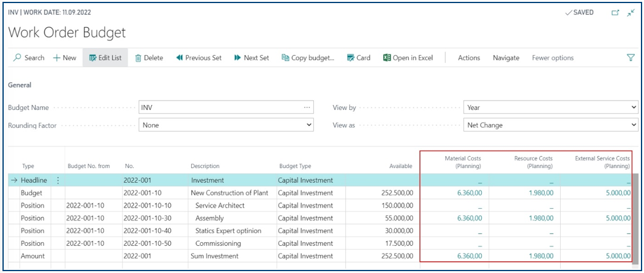
Task: Select the Headline row Type cell
Action: 34,180
